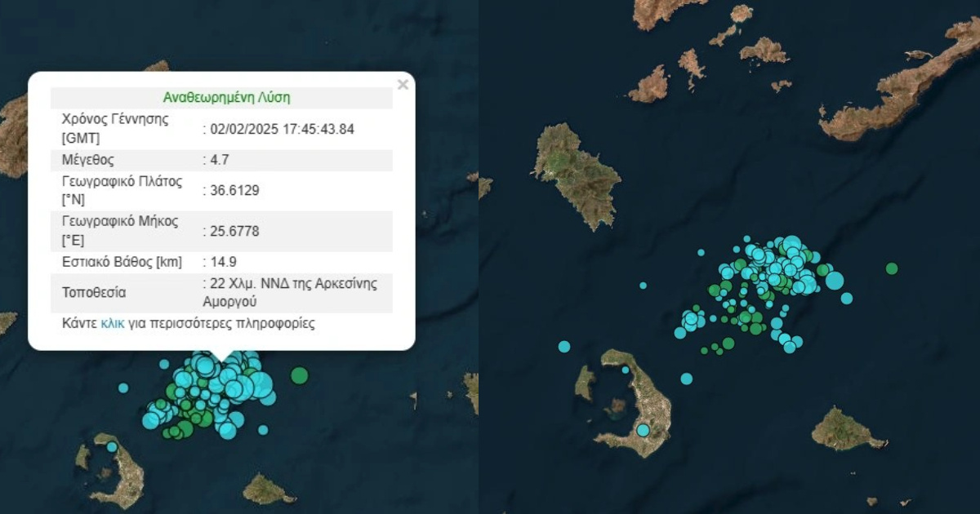Open the 'κλικ' link for more information
The height and width of the screenshot is (514, 980).
tap(113, 324)
